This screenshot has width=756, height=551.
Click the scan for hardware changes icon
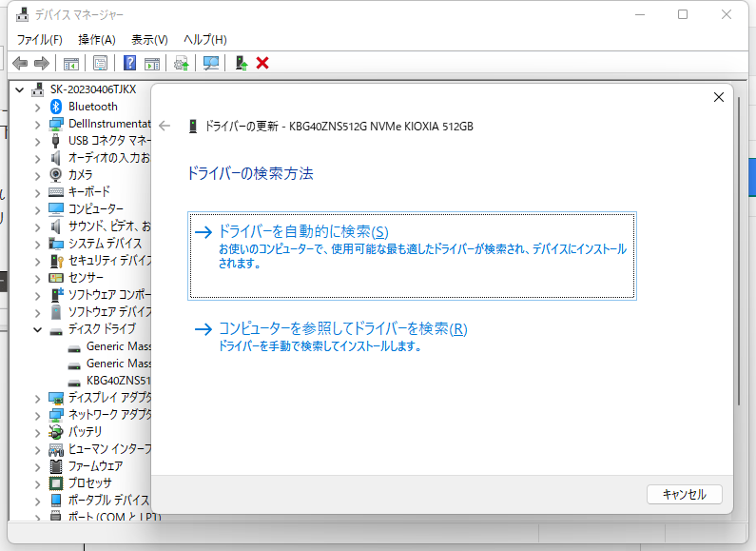[x=210, y=63]
